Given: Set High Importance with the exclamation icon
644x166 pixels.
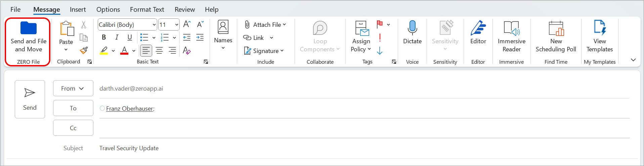Looking at the screenshot, I should tap(380, 38).
